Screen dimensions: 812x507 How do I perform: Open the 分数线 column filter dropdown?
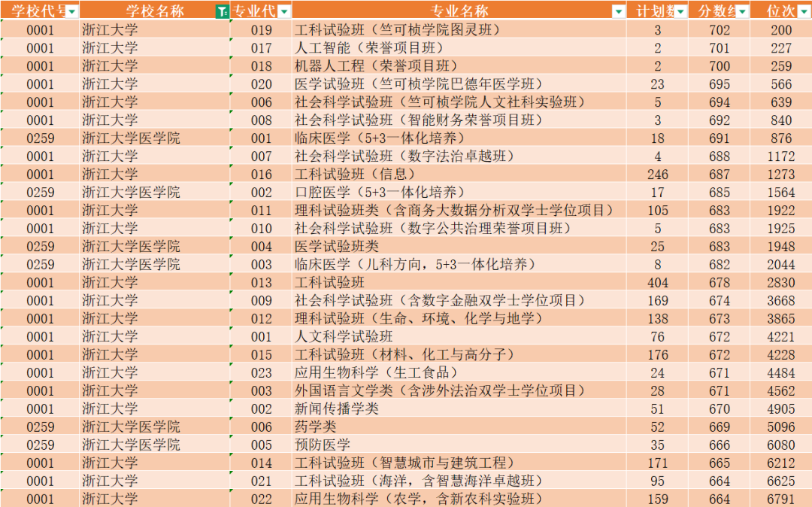[742, 11]
